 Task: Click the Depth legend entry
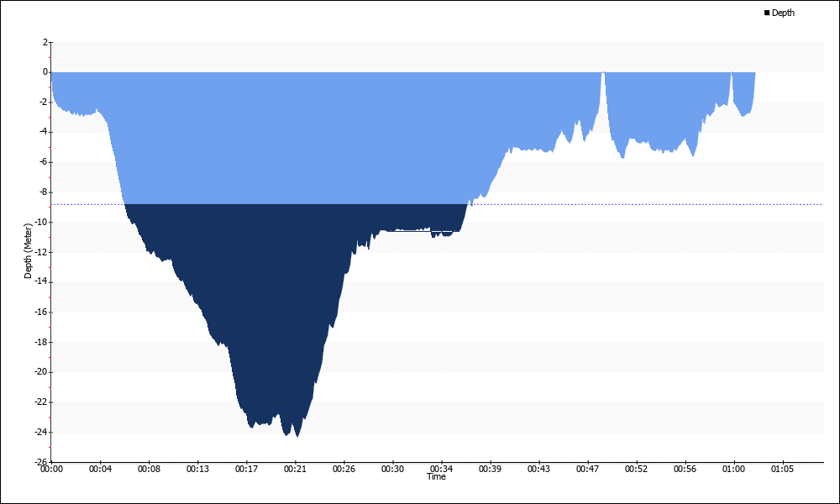tap(780, 13)
